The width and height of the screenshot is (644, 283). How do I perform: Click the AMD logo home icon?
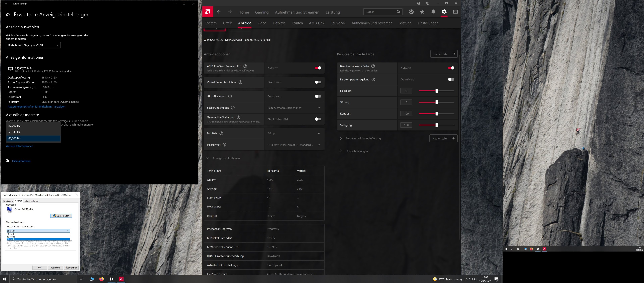coord(207,12)
